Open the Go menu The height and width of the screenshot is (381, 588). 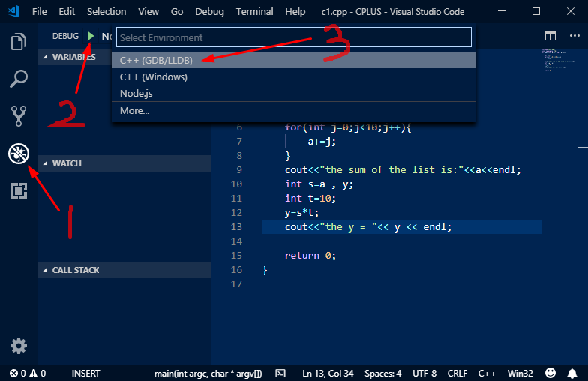[177, 12]
